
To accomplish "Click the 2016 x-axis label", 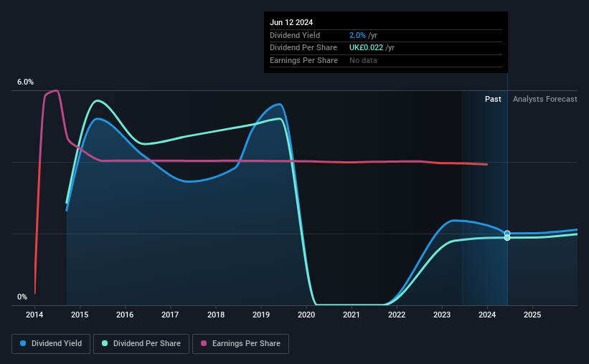I will (125, 315).
